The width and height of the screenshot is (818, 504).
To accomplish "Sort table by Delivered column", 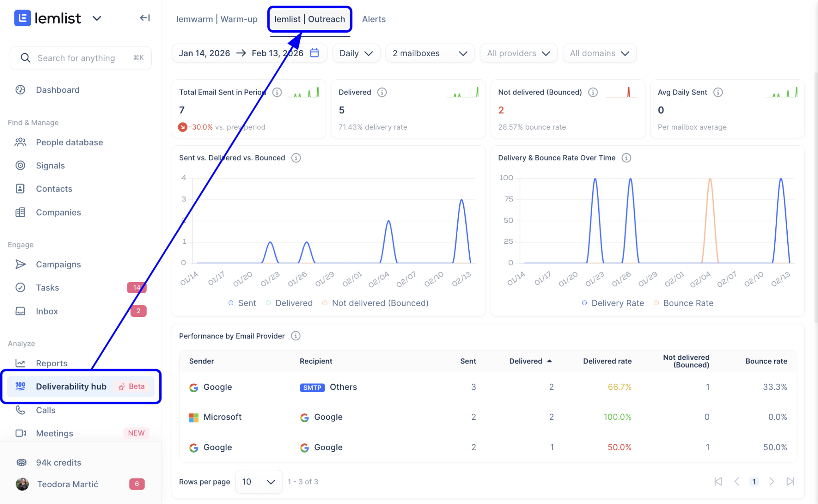I will [530, 361].
